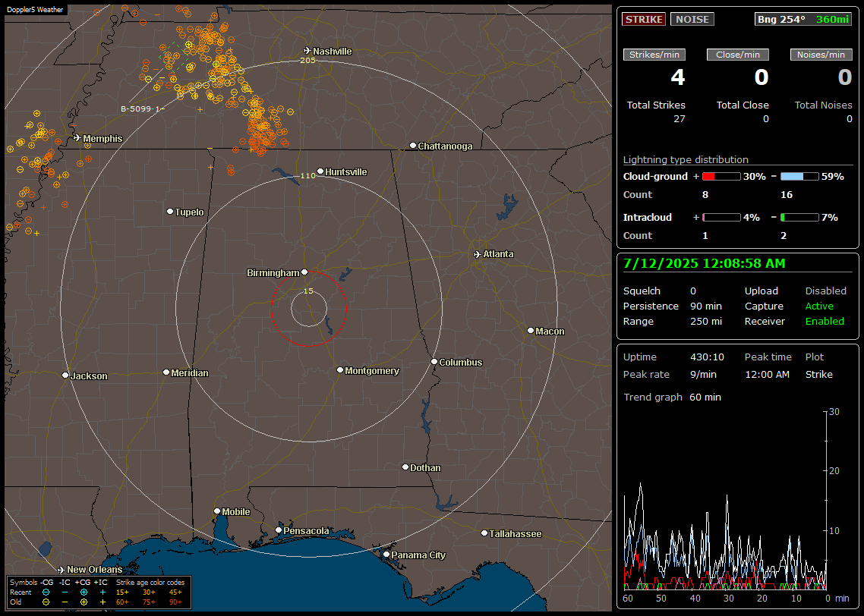The height and width of the screenshot is (616, 864).
Task: Click the negative cloud-ground blue percentage bar
Action: pyautogui.click(x=799, y=176)
